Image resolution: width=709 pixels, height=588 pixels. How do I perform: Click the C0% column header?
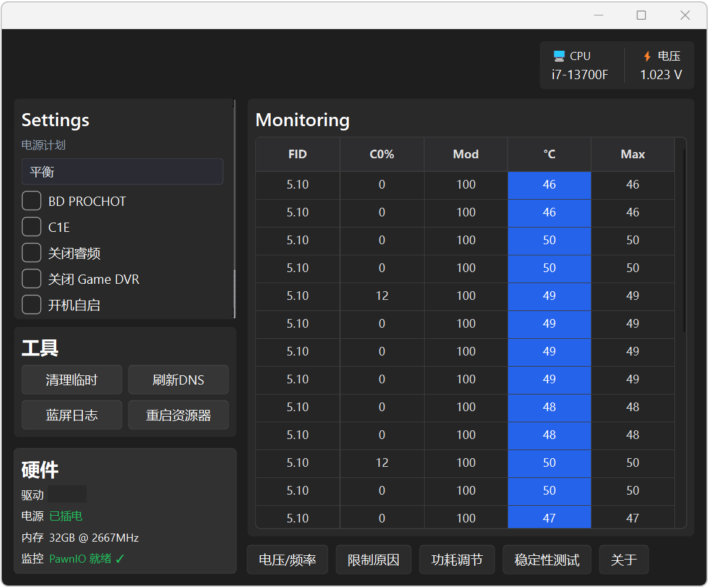(x=382, y=154)
